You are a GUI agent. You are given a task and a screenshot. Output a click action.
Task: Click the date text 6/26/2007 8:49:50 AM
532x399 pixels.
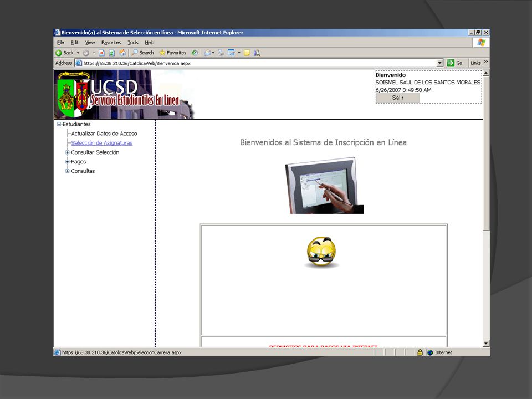[x=403, y=90]
